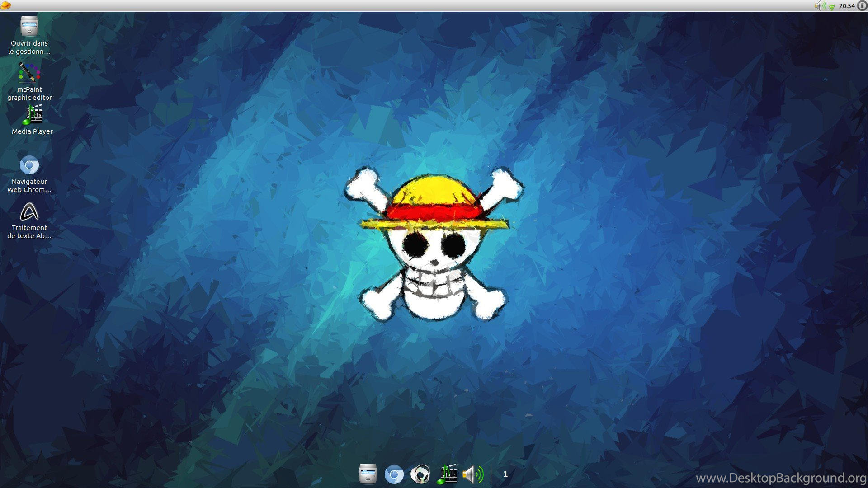The width and height of the screenshot is (868, 488).
Task: Open the speaker volume control in dock
Action: coord(473,474)
